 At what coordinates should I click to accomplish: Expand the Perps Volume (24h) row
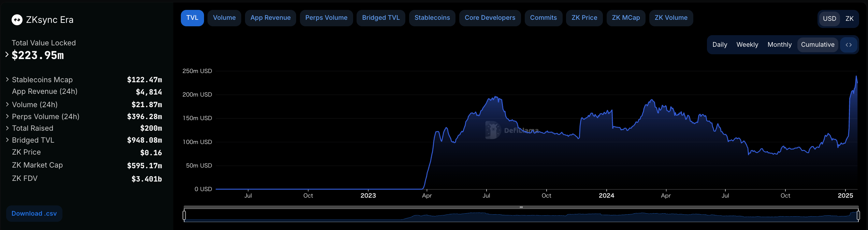point(7,116)
